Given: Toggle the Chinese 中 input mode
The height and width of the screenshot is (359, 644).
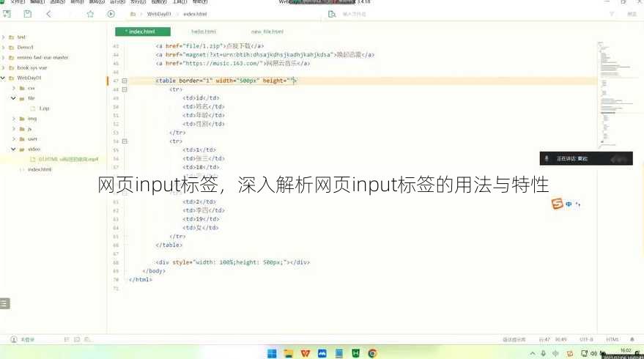Looking at the screenshot, I should 569,204.
